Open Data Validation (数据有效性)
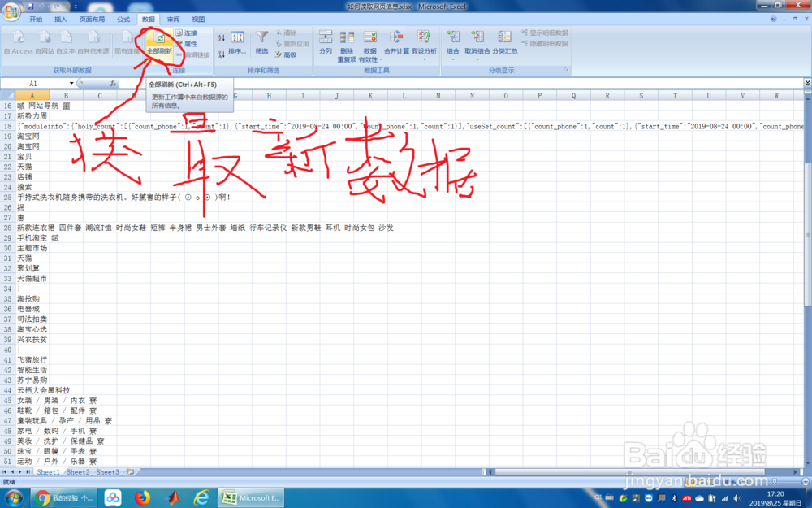812x508 pixels. pos(369,46)
